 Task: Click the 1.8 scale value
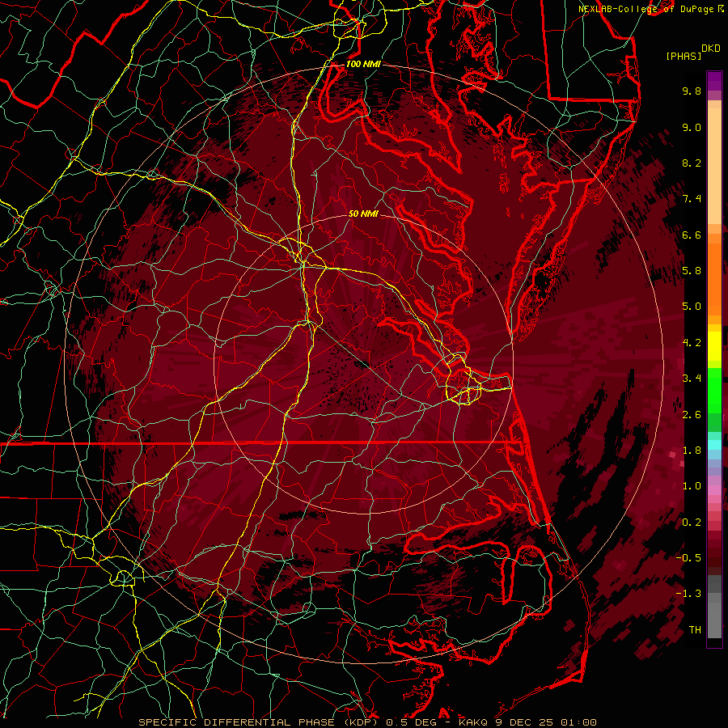click(692, 451)
